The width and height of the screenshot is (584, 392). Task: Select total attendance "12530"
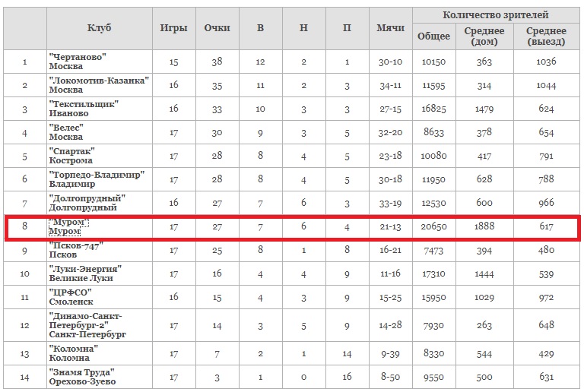pyautogui.click(x=434, y=203)
